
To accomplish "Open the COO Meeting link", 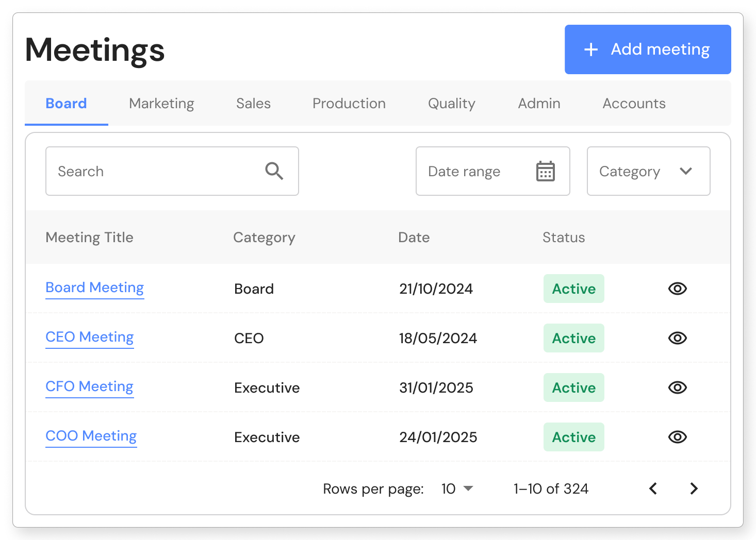I will pos(91,436).
